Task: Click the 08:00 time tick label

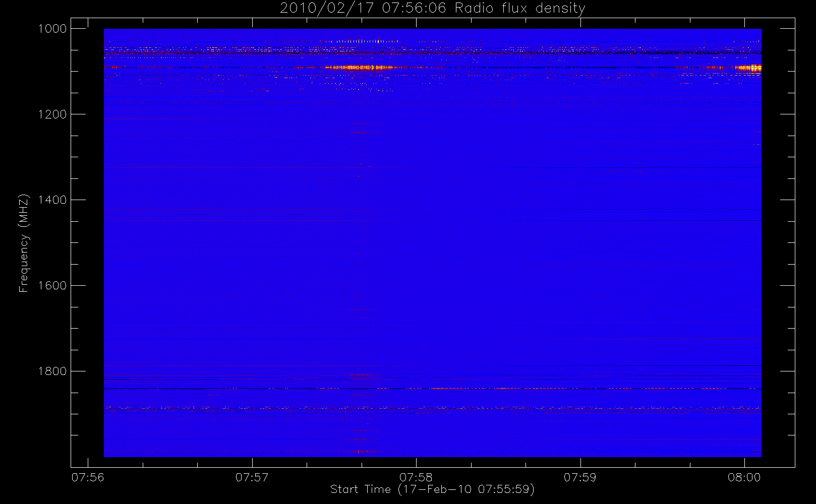Action: [744, 477]
